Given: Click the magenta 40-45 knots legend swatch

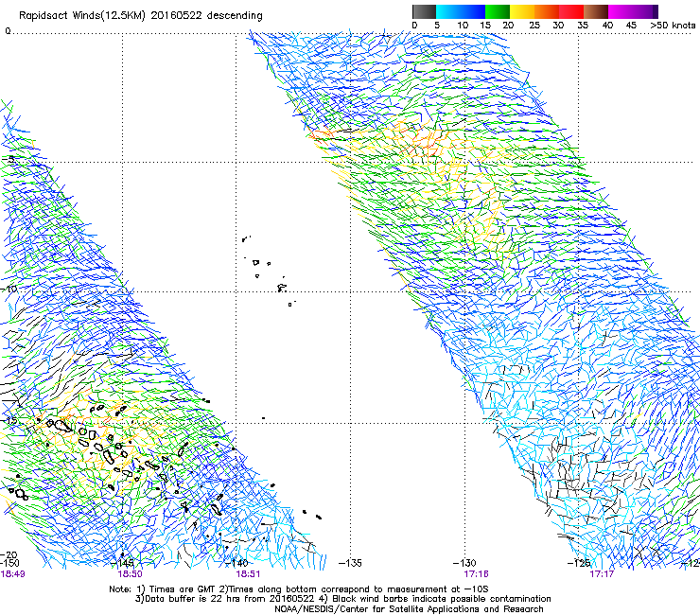Looking at the screenshot, I should point(621,11).
